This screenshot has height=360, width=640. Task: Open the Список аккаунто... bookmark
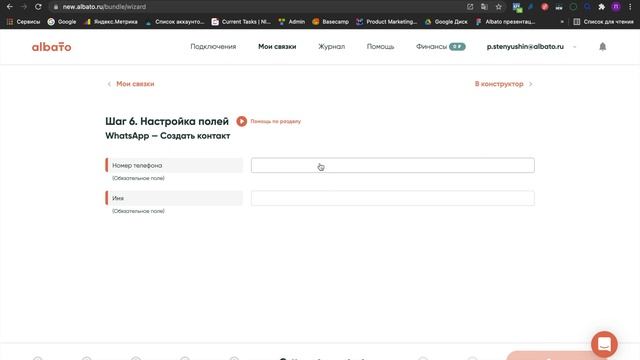click(175, 22)
